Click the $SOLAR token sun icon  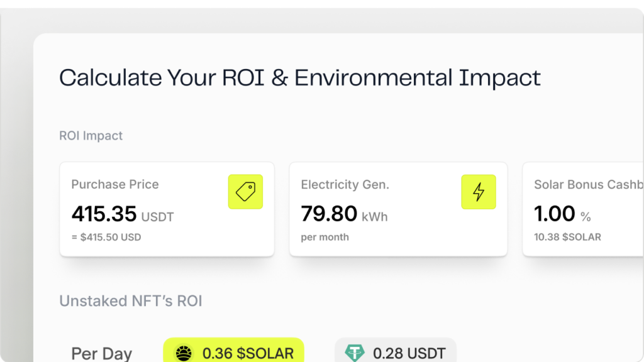pos(183,354)
